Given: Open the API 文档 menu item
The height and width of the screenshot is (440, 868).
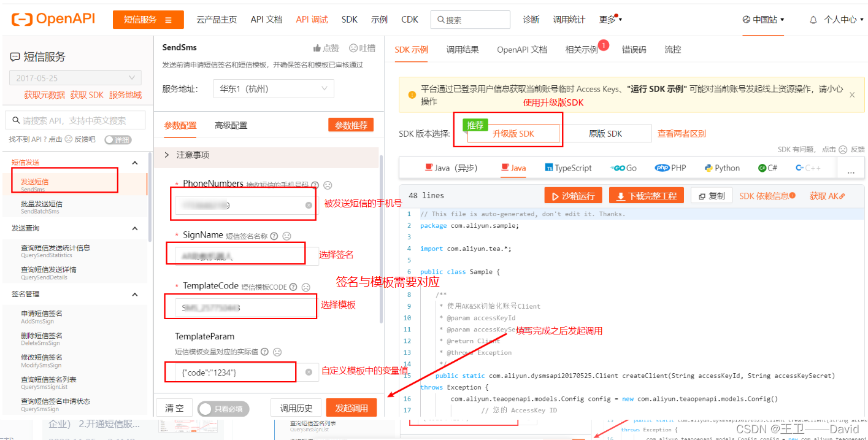Looking at the screenshot, I should [x=266, y=20].
